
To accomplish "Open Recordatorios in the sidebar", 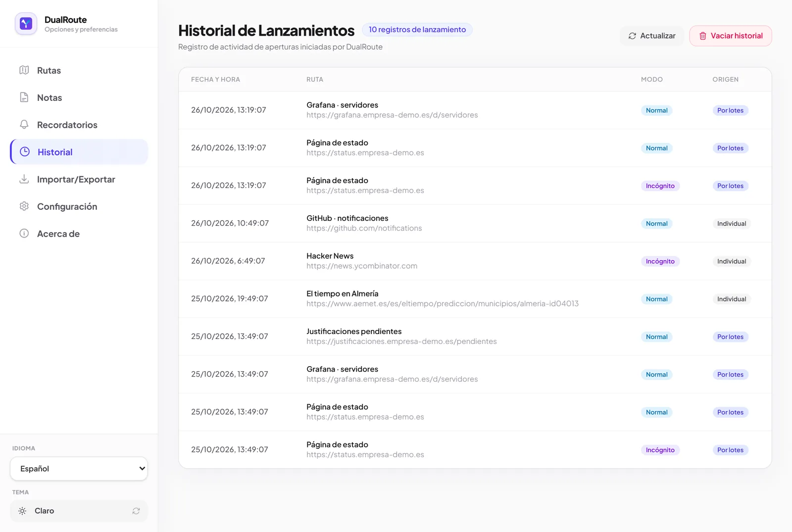I will [x=79, y=125].
